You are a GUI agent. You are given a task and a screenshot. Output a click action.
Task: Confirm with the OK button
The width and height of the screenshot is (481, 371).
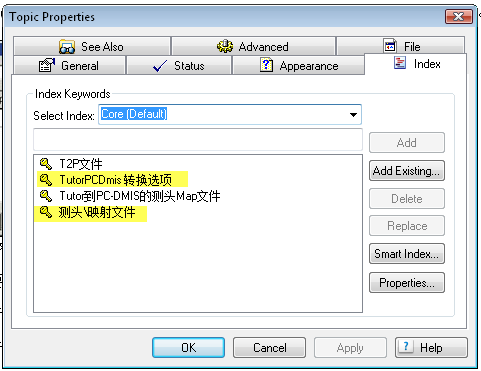[x=188, y=348]
